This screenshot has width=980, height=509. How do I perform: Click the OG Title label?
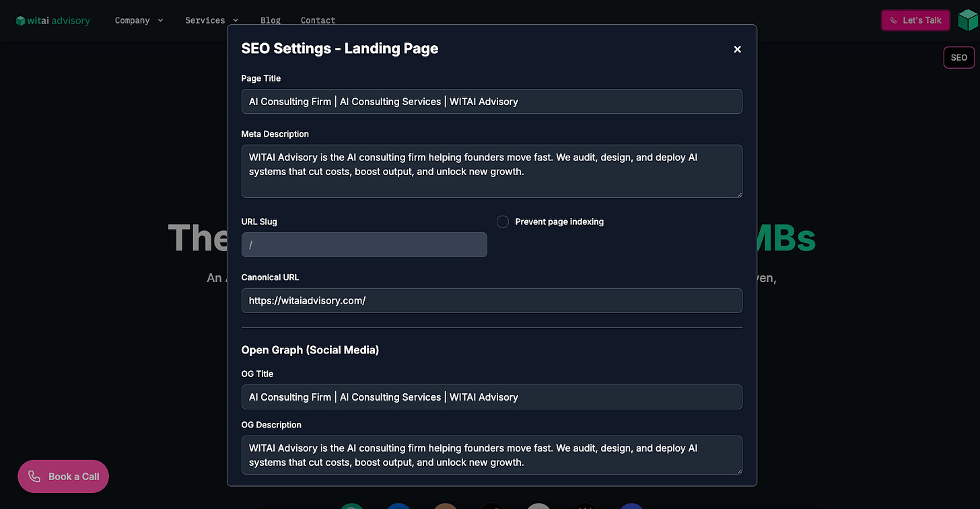(x=257, y=374)
